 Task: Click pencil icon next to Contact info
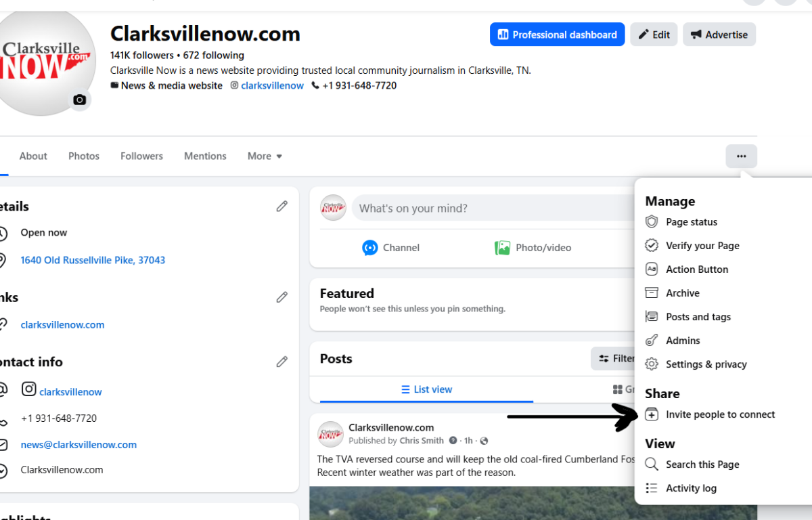click(282, 362)
